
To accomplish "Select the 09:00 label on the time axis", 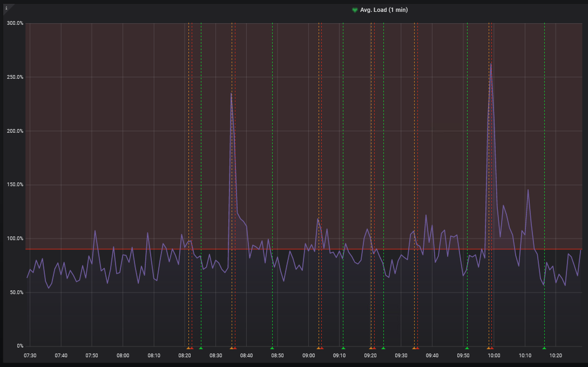I will tap(308, 356).
